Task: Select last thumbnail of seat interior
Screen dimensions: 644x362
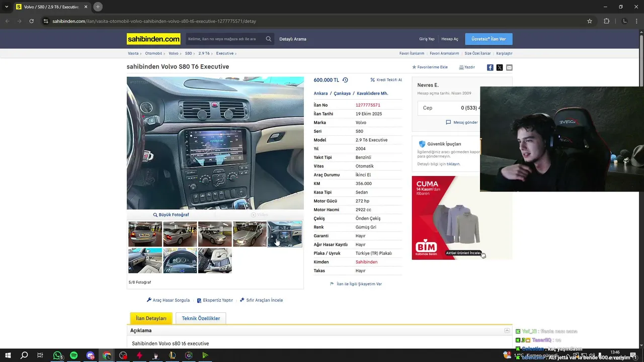Action: pyautogui.click(x=215, y=260)
